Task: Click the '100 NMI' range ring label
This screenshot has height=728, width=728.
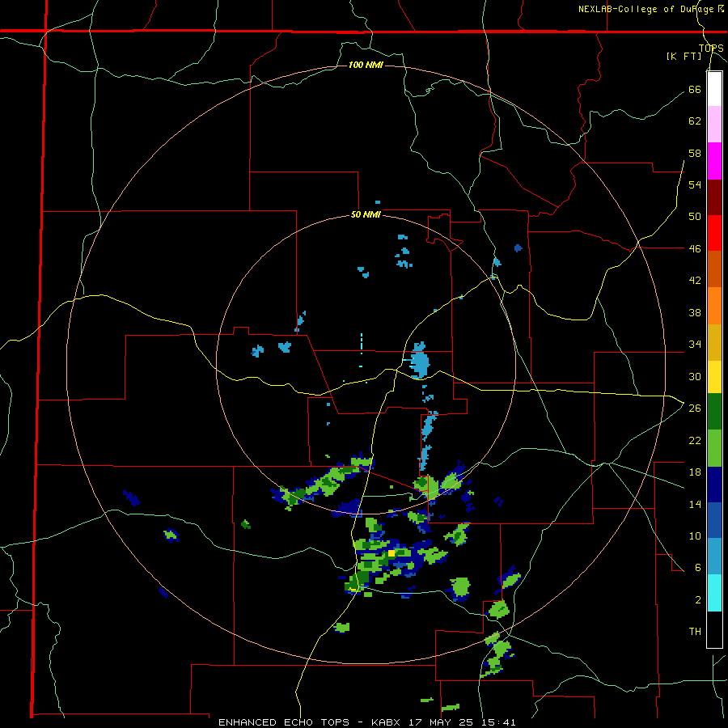Action: pos(366,65)
